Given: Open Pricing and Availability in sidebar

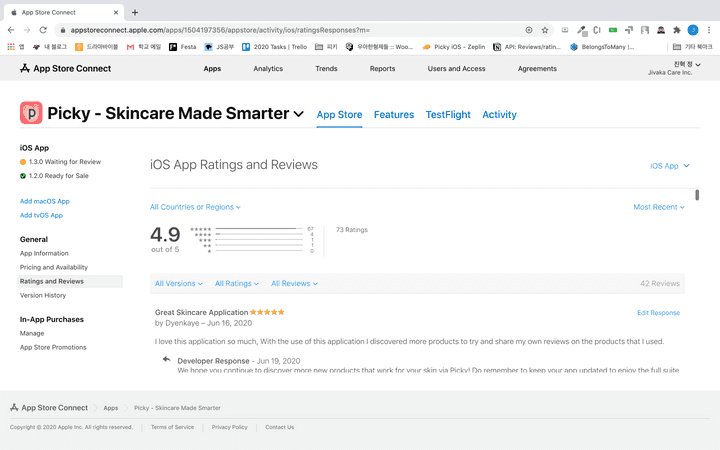Looking at the screenshot, I should tap(54, 267).
